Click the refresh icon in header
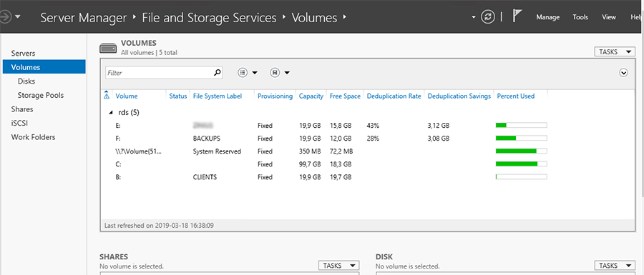 click(487, 17)
